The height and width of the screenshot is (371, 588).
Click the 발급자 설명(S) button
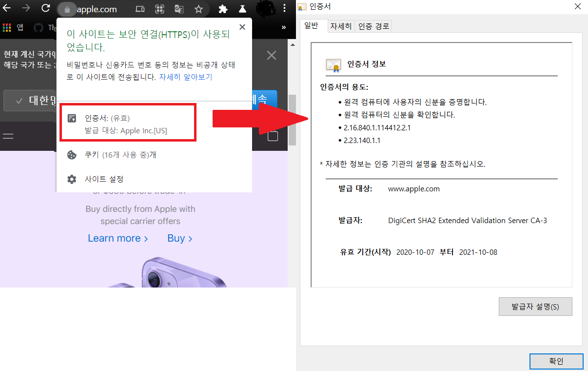click(x=535, y=307)
